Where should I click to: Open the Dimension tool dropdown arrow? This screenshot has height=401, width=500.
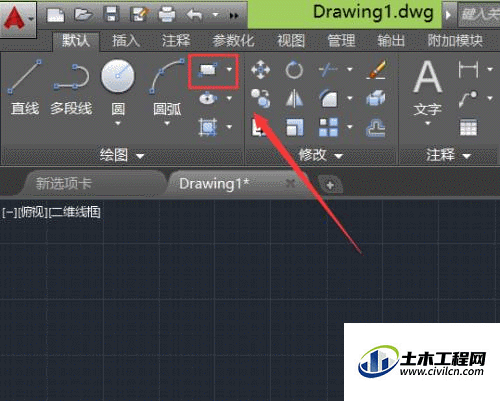[490, 69]
